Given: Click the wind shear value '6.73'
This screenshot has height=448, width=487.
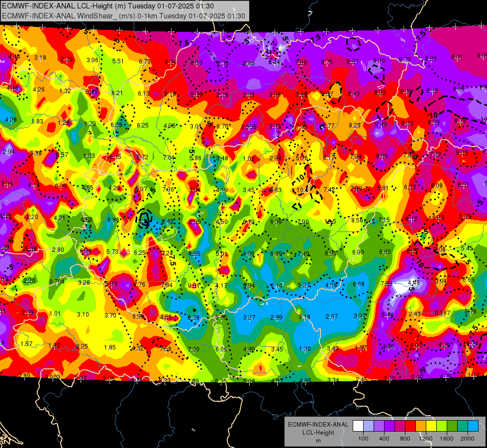Looking at the screenshot, I should (x=145, y=62).
